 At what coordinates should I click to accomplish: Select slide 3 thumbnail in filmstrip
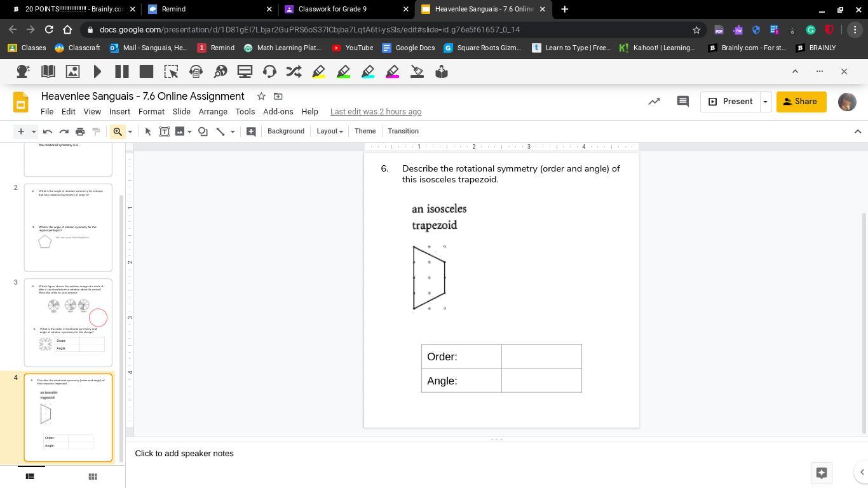(x=68, y=323)
